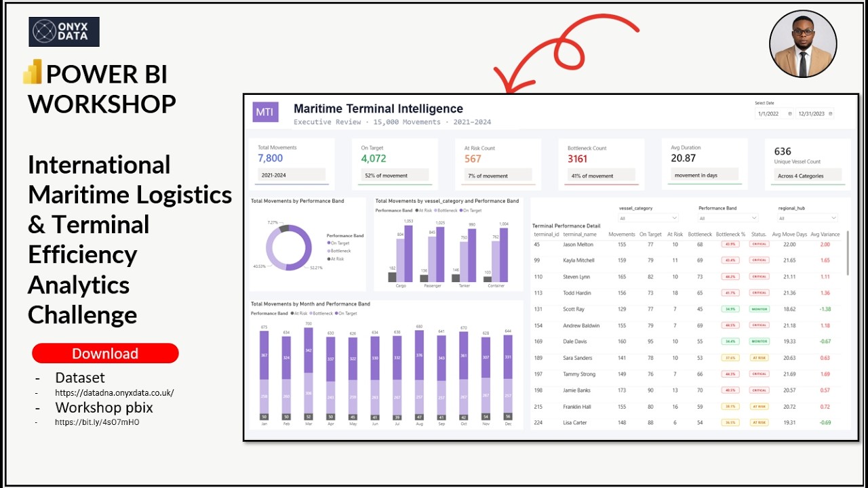Expand the vessel_category slicer dropdown
The height and width of the screenshot is (488, 868).
click(648, 218)
